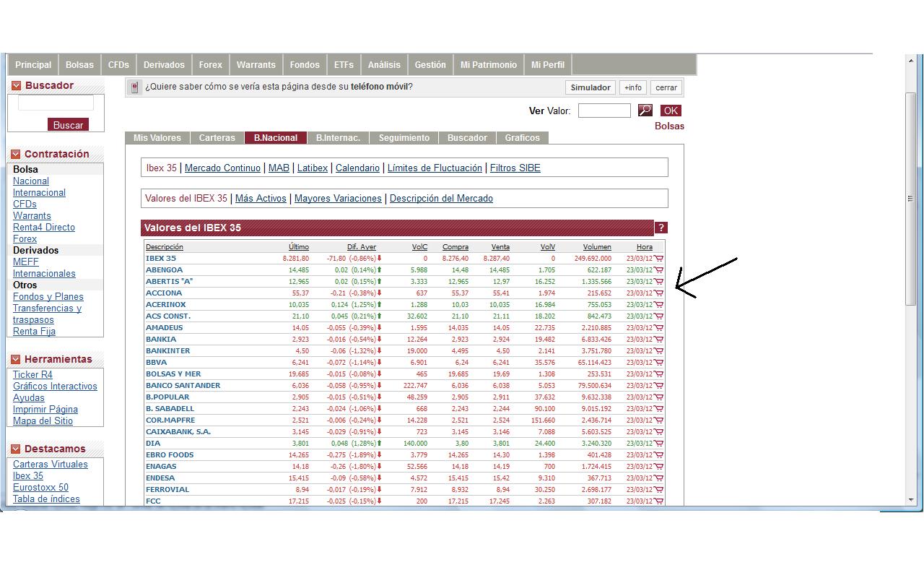Click the Buscar button
924x578 pixels.
[x=68, y=125]
